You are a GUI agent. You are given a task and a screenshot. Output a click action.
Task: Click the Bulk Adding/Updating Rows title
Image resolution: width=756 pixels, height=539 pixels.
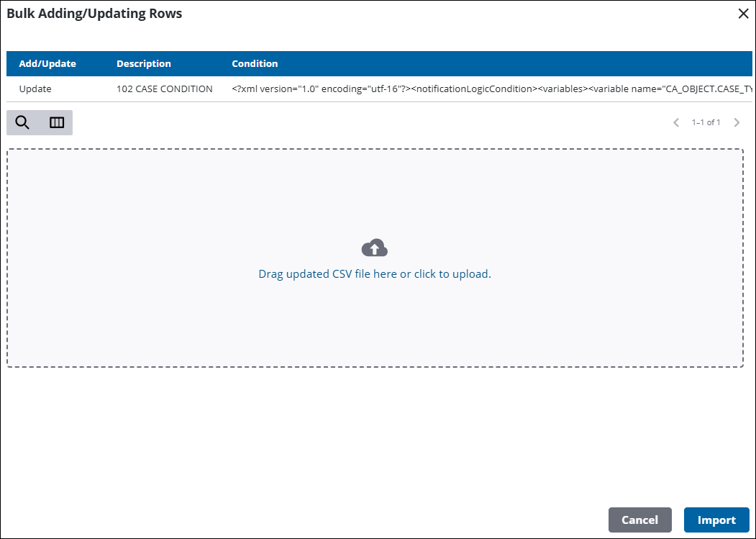[94, 14]
